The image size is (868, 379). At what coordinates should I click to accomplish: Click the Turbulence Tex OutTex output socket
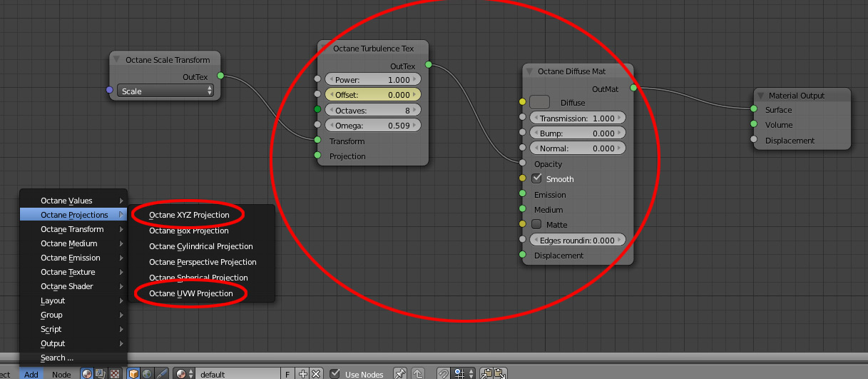(428, 65)
